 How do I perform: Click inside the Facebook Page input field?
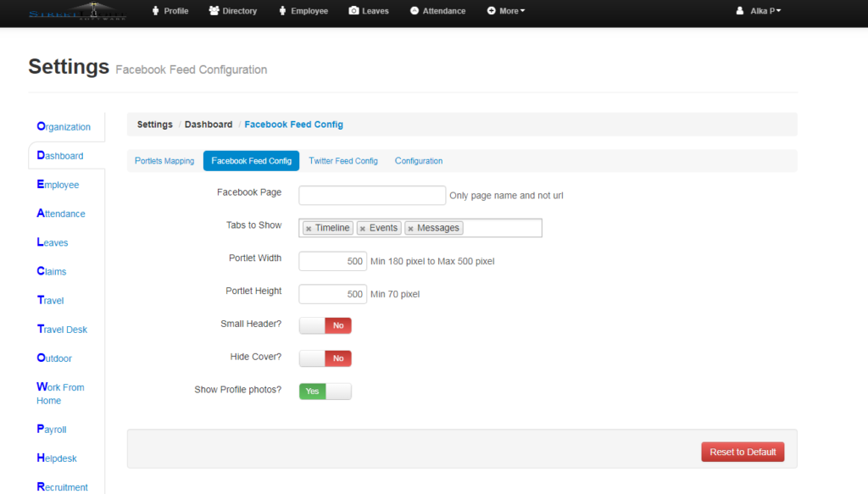(x=371, y=195)
